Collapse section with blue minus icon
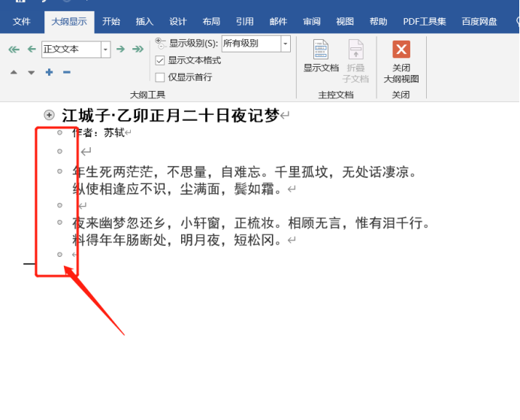Screen dimensions: 520x420 67,72
